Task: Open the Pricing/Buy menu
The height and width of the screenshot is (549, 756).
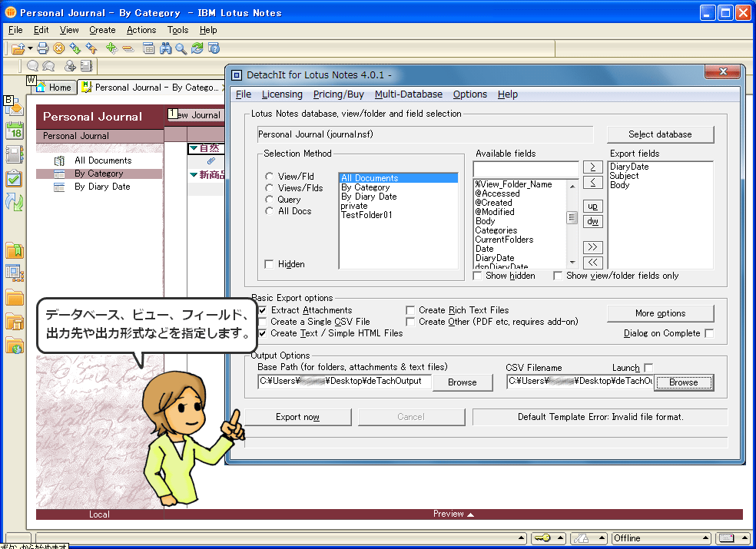Action: [339, 94]
